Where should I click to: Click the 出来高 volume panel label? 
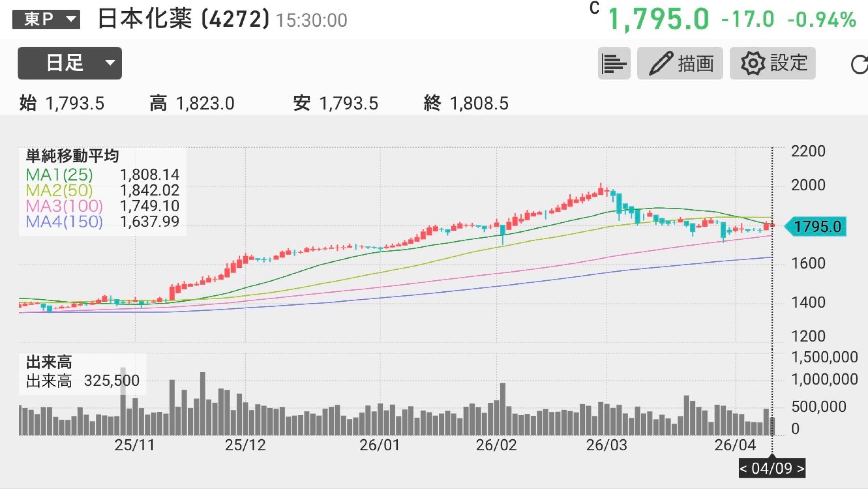tap(49, 362)
